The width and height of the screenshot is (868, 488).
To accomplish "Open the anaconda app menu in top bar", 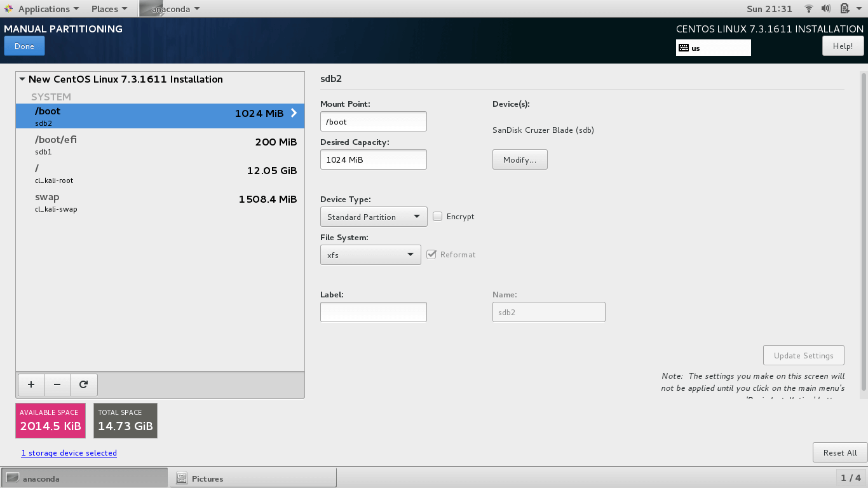I will coord(170,9).
